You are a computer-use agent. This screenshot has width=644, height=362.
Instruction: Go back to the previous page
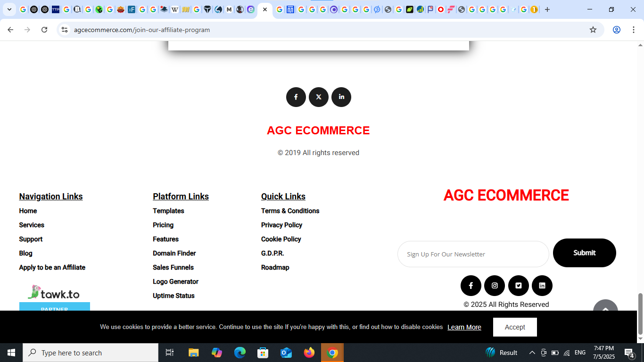(x=10, y=30)
